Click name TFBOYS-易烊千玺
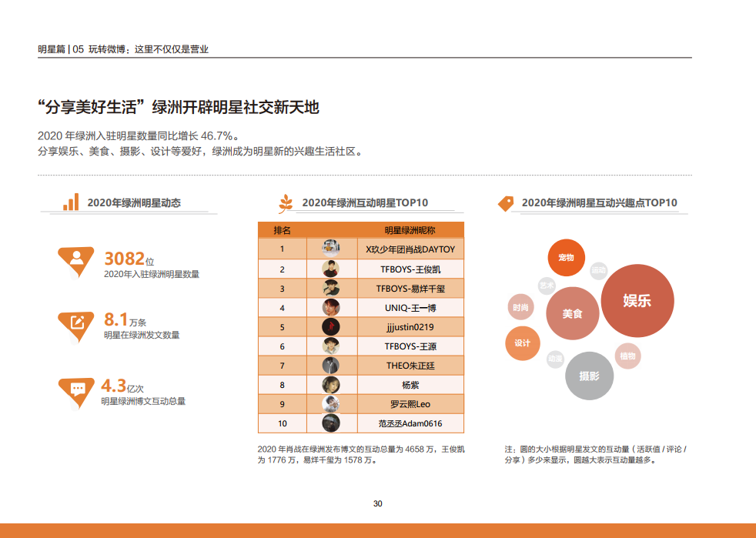756x538 pixels. pyautogui.click(x=410, y=289)
